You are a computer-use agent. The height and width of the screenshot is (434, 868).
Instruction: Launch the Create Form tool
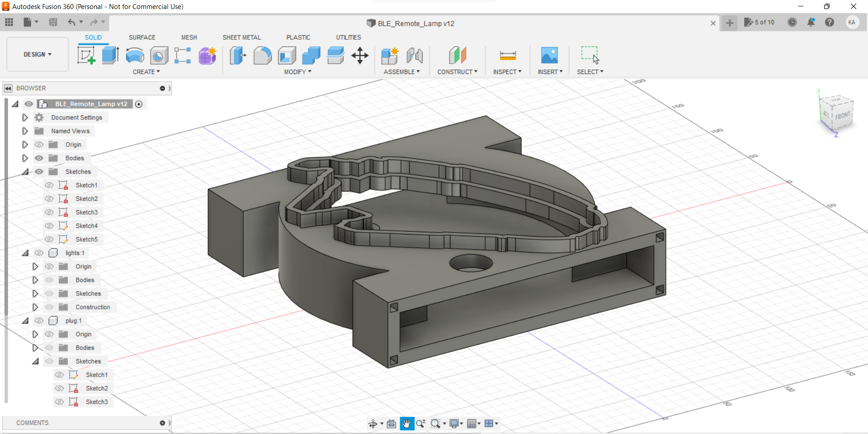[x=207, y=55]
